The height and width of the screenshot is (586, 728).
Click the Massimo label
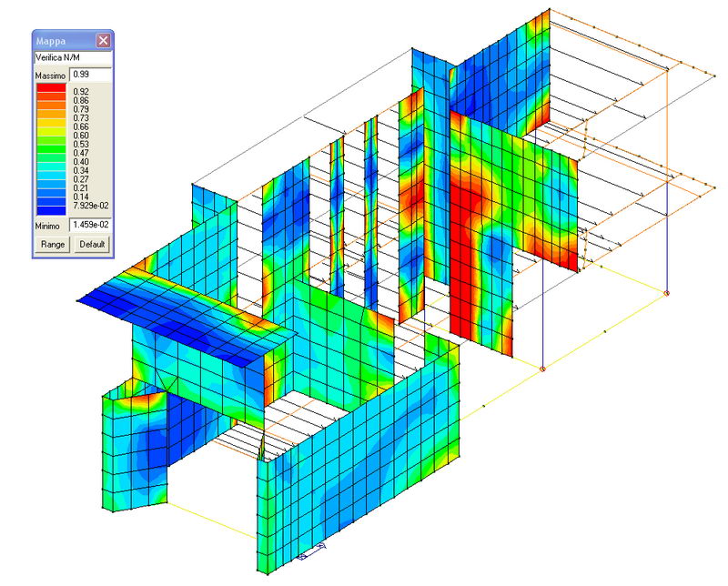point(50,76)
